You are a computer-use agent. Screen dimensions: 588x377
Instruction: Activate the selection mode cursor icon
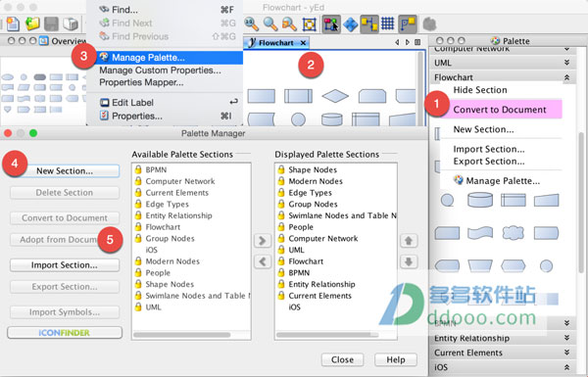331,24
